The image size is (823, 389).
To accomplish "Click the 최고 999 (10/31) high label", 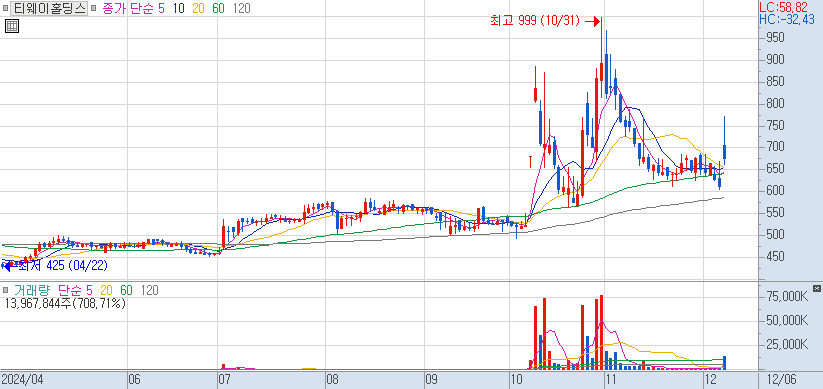I will pos(534,21).
